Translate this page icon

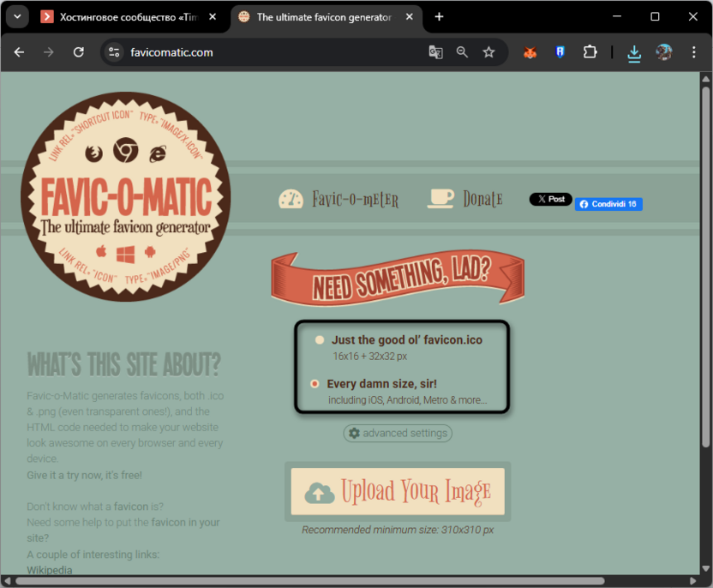(x=435, y=52)
